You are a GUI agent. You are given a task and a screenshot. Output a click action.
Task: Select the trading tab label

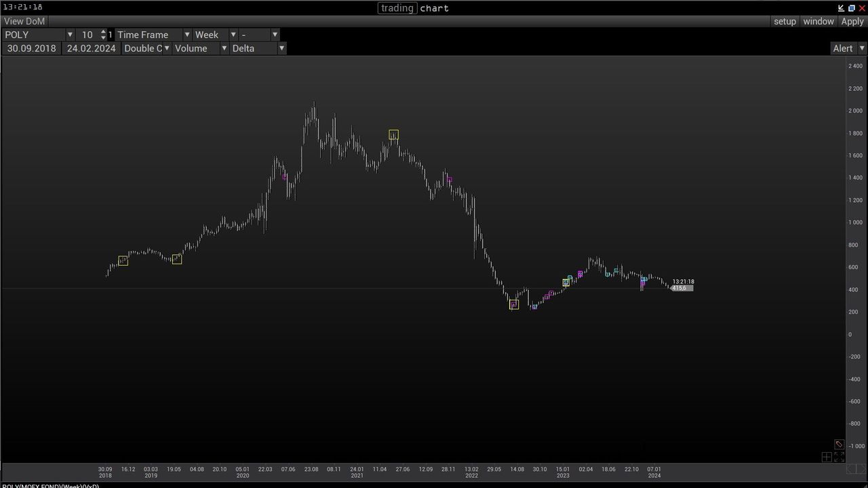(x=397, y=8)
